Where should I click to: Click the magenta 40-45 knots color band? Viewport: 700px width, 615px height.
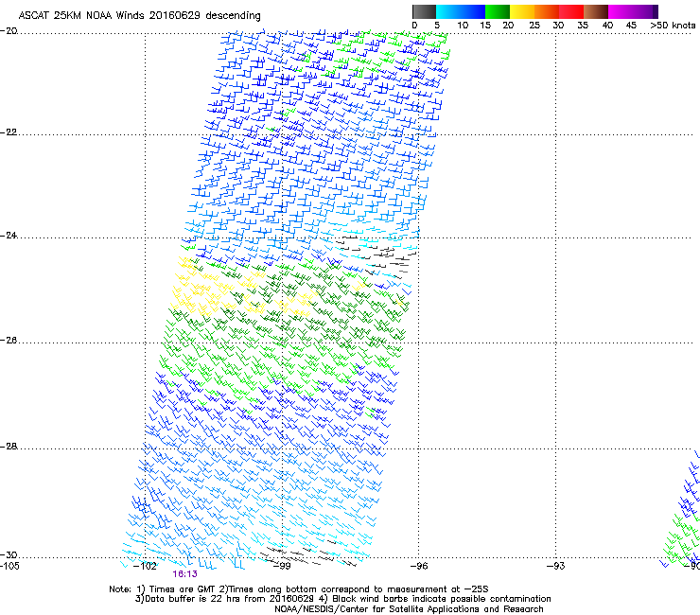tap(621, 11)
